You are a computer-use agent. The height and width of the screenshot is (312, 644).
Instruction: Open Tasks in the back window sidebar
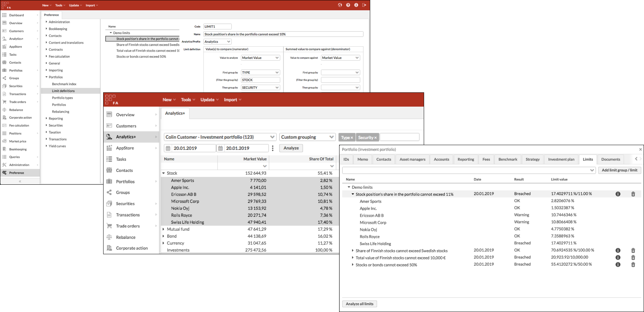(x=13, y=55)
